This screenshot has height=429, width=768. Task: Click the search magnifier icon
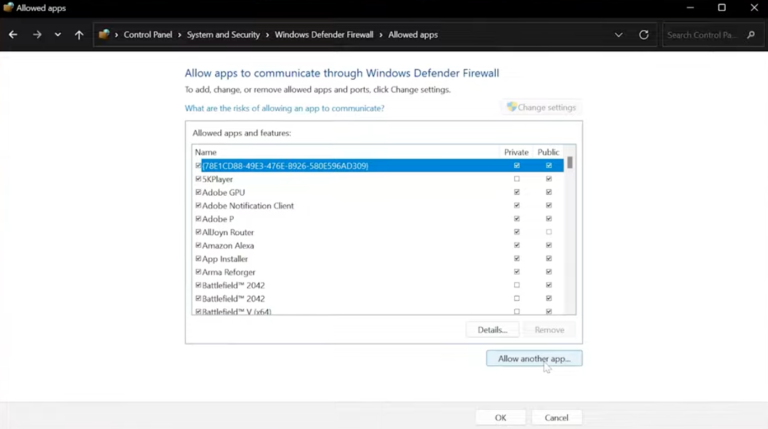(x=751, y=35)
